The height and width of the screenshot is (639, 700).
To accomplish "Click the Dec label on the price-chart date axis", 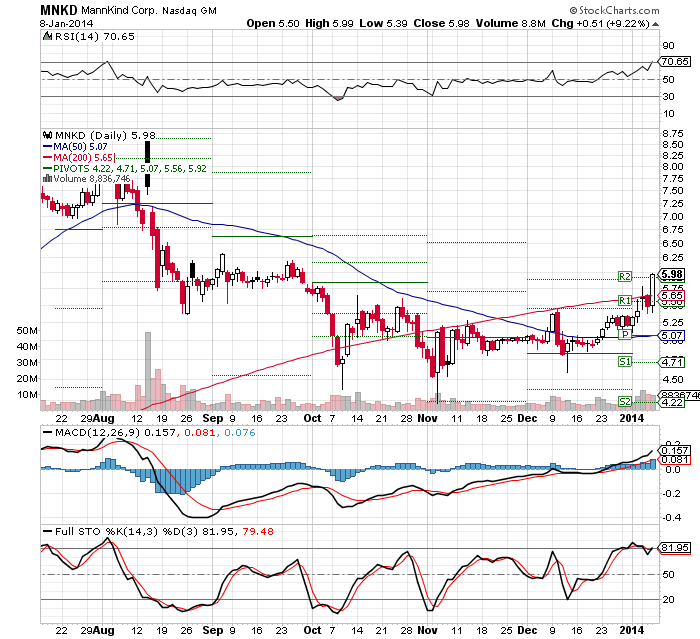I will tap(527, 418).
